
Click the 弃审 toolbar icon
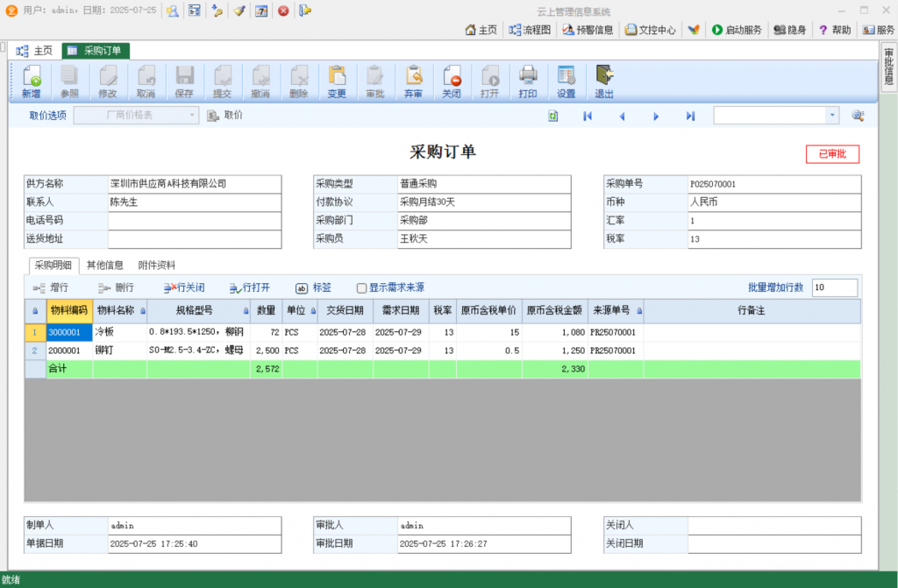tap(413, 81)
